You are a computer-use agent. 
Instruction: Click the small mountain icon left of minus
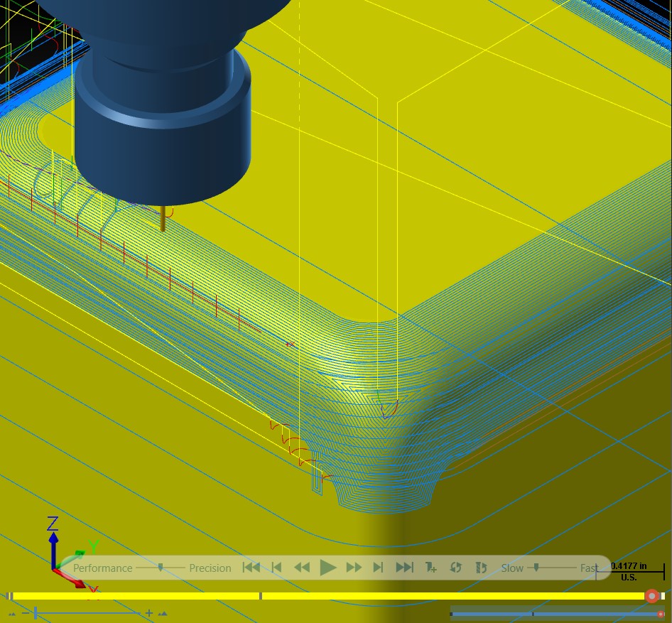[x=12, y=614]
